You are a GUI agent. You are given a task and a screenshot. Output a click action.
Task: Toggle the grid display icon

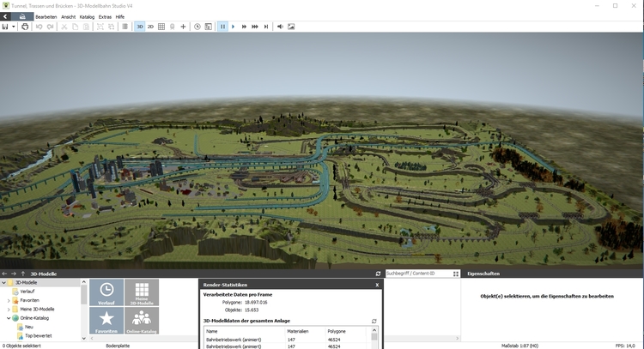click(161, 27)
